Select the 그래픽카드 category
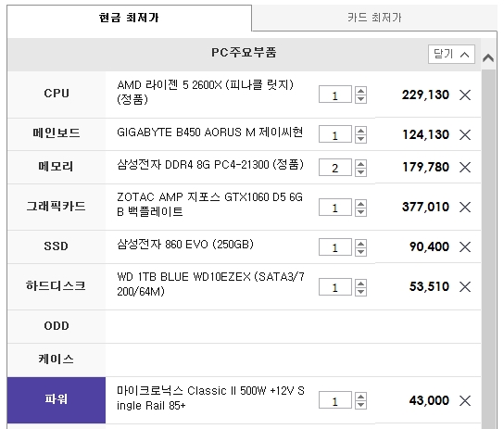This screenshot has width=504, height=429. pyautogui.click(x=57, y=207)
